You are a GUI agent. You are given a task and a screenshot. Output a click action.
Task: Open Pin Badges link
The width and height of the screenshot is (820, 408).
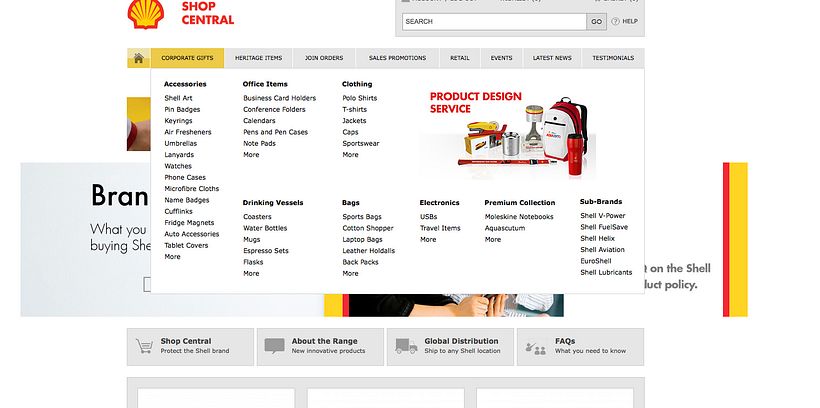pos(182,110)
